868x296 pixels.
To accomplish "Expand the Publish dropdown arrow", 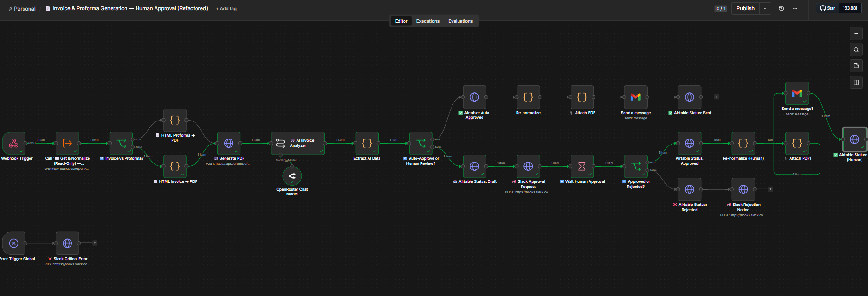I will pyautogui.click(x=765, y=8).
